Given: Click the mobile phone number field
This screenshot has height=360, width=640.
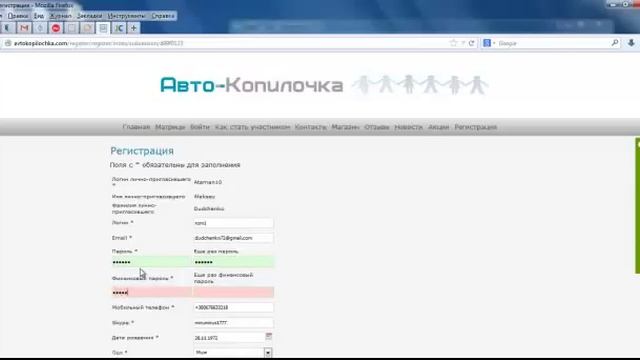Looking at the screenshot, I should coord(233,307).
